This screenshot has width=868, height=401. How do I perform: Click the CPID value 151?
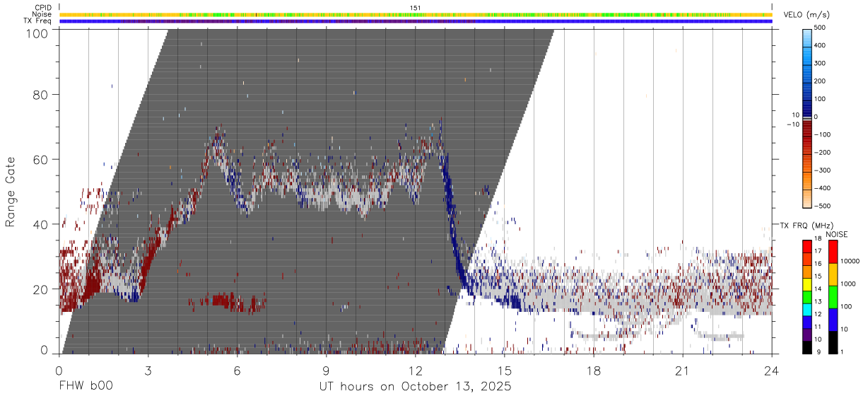[415, 8]
